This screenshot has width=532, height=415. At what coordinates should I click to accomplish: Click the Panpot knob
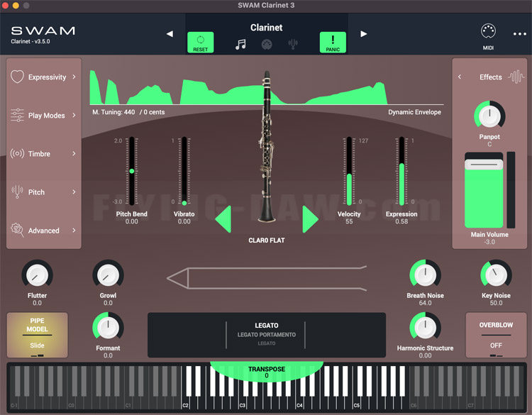pyautogui.click(x=489, y=116)
